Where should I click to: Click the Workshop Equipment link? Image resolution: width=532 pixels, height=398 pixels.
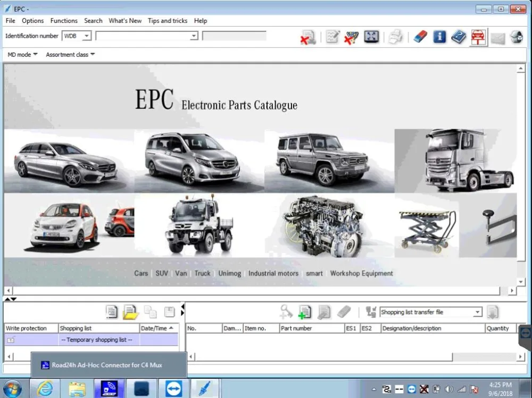click(x=362, y=273)
